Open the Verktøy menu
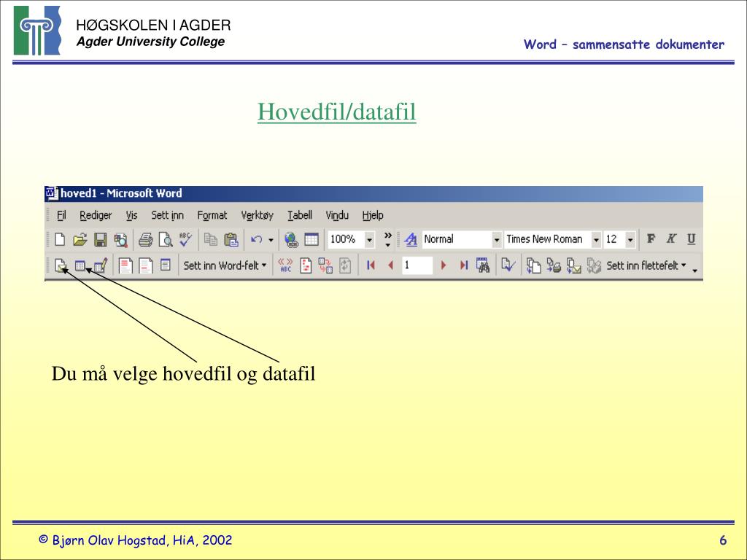Viewport: 747px width, 560px height. [x=258, y=215]
